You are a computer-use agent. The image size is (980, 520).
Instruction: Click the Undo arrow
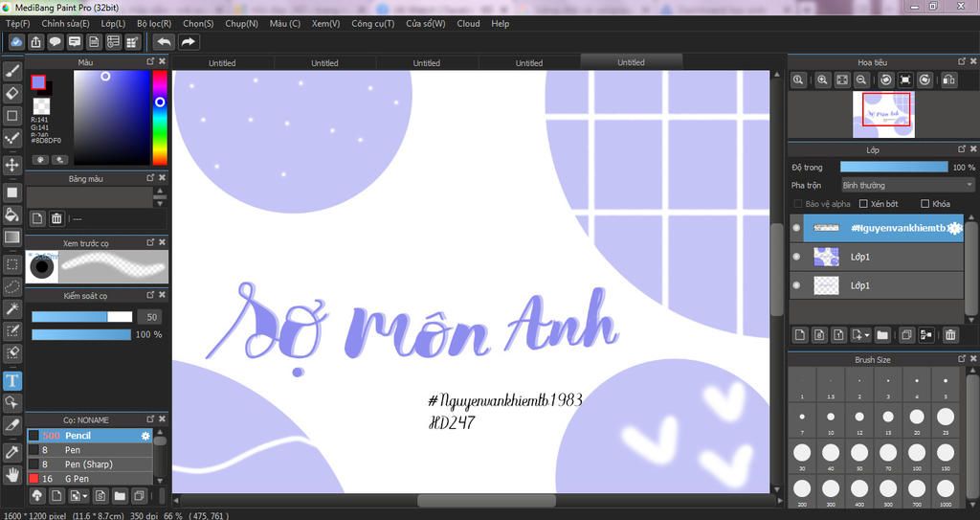(x=164, y=42)
